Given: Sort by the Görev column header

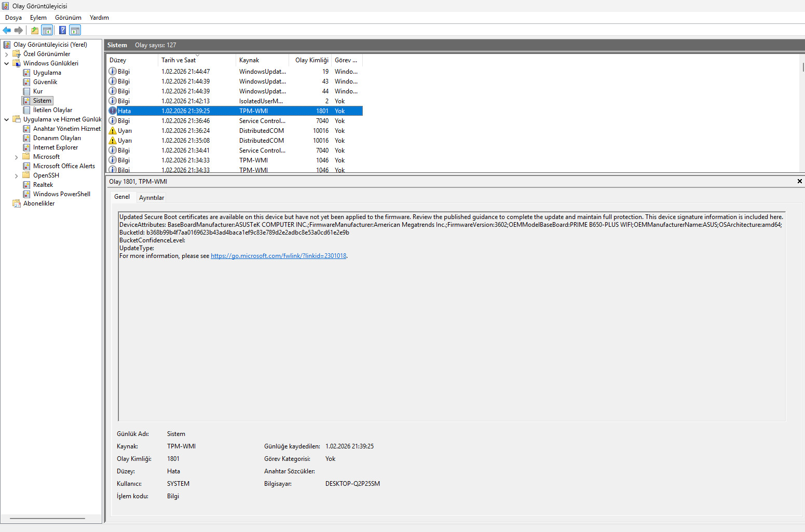Looking at the screenshot, I should 347,60.
